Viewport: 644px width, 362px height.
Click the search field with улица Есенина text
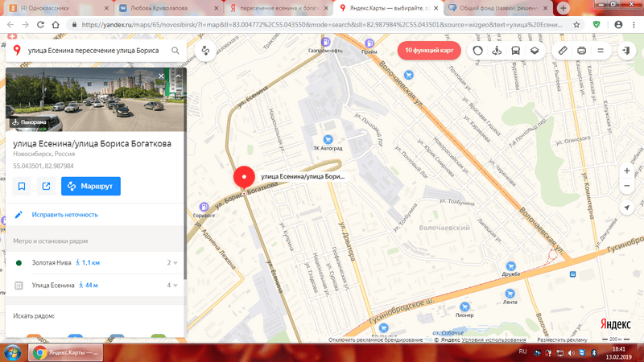tap(93, 51)
